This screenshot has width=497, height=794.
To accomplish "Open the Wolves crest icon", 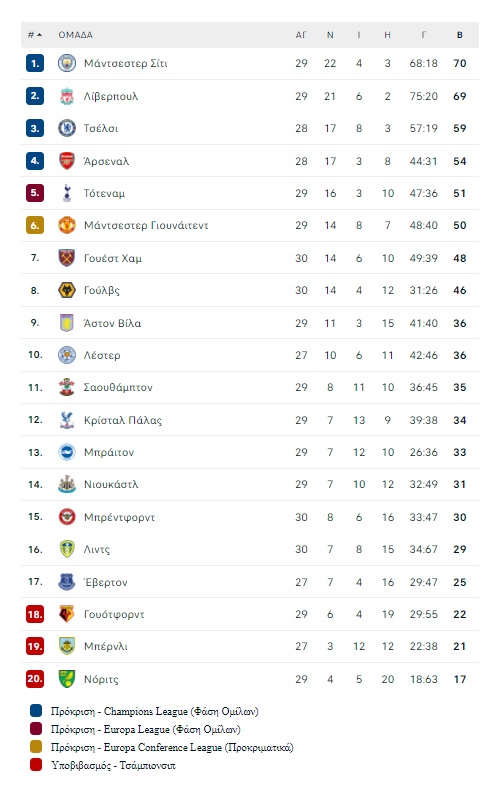I will pos(67,290).
